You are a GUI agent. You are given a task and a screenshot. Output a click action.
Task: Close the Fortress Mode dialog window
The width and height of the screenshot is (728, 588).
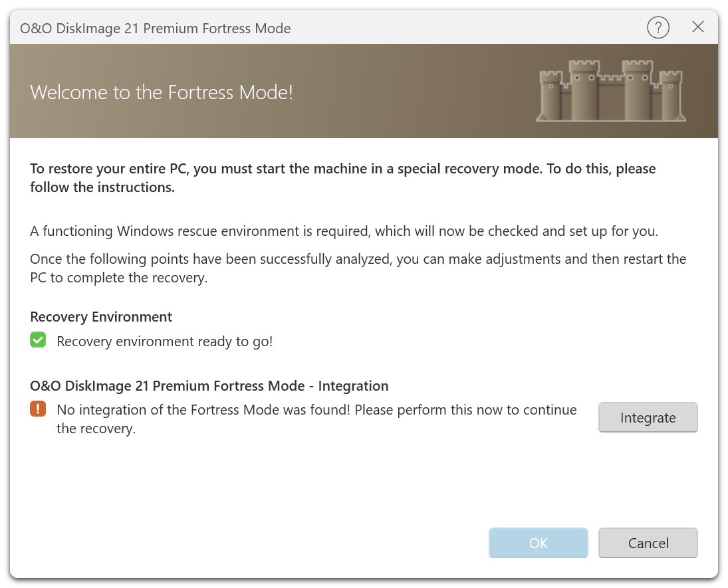pos(698,27)
